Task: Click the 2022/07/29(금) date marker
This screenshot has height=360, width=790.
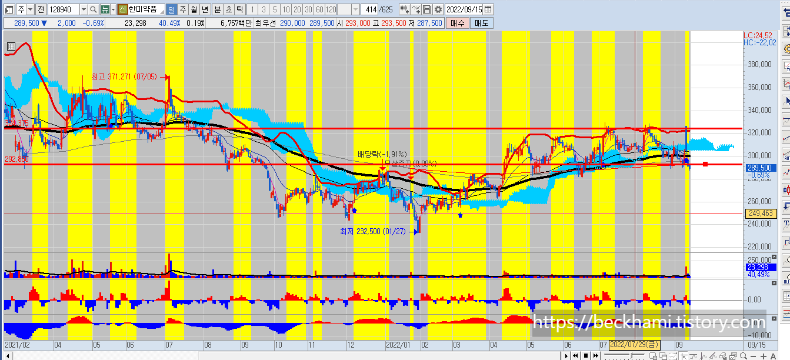Action: [635, 346]
